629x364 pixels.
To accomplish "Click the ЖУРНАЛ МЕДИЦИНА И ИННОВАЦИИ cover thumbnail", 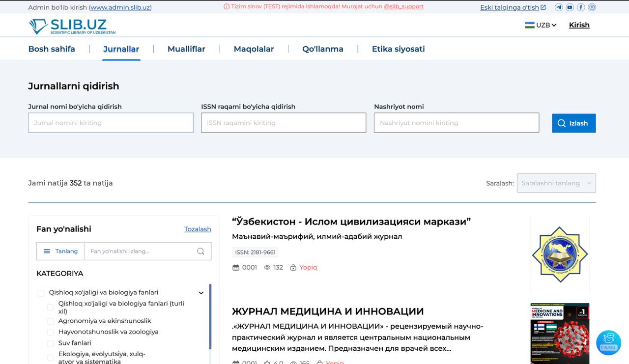I will pyautogui.click(x=560, y=333).
